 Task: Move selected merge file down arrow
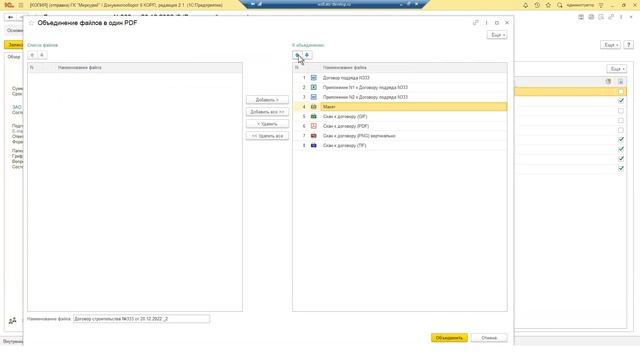307,55
